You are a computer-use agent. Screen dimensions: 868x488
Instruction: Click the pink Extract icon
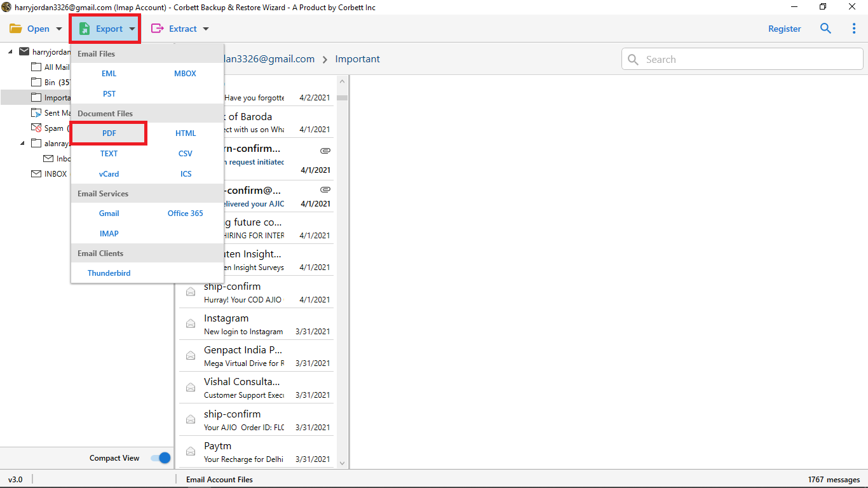[157, 29]
